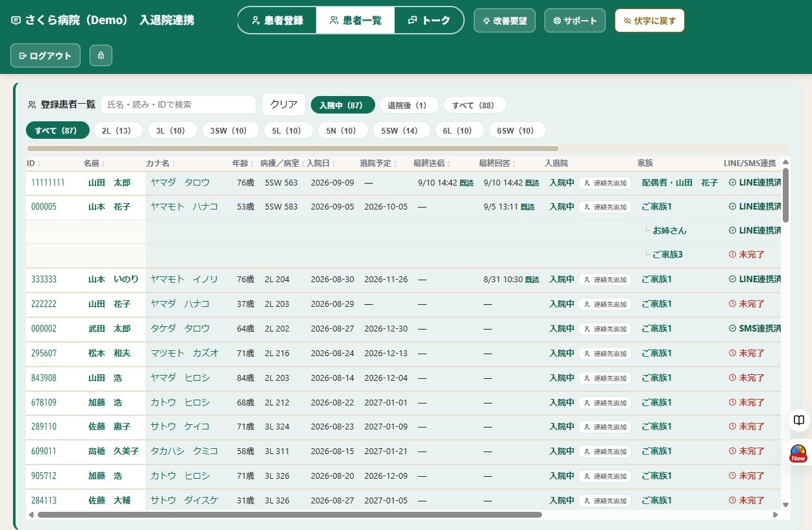Focus the 氏名・読み・IDで検索 search field
812x530 pixels.
pyautogui.click(x=178, y=104)
